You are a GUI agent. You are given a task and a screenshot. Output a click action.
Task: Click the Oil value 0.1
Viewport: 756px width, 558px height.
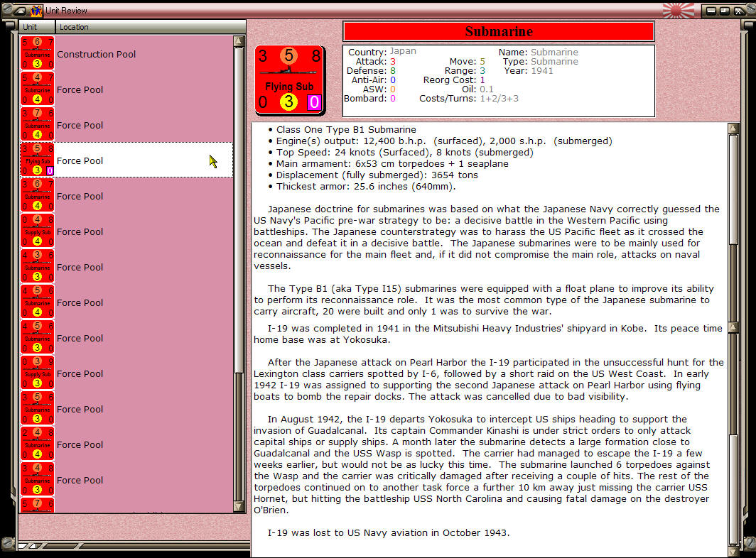487,89
